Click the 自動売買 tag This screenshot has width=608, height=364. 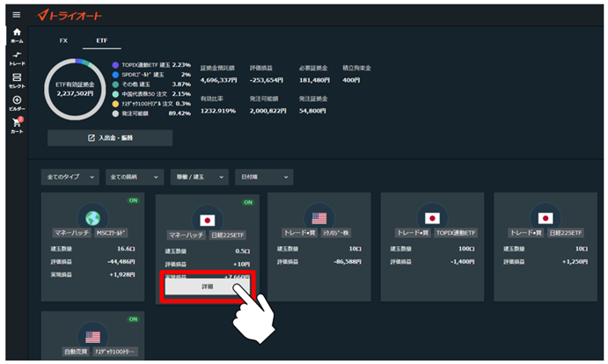76,352
